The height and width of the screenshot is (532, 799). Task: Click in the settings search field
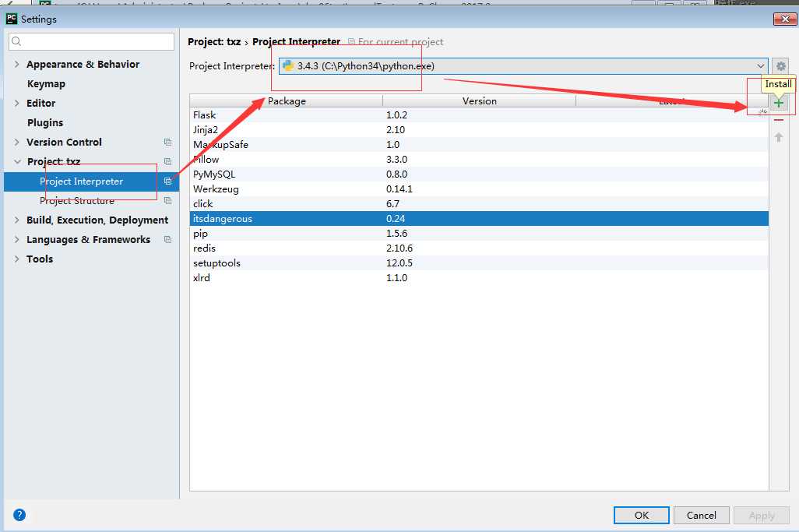pyautogui.click(x=92, y=41)
